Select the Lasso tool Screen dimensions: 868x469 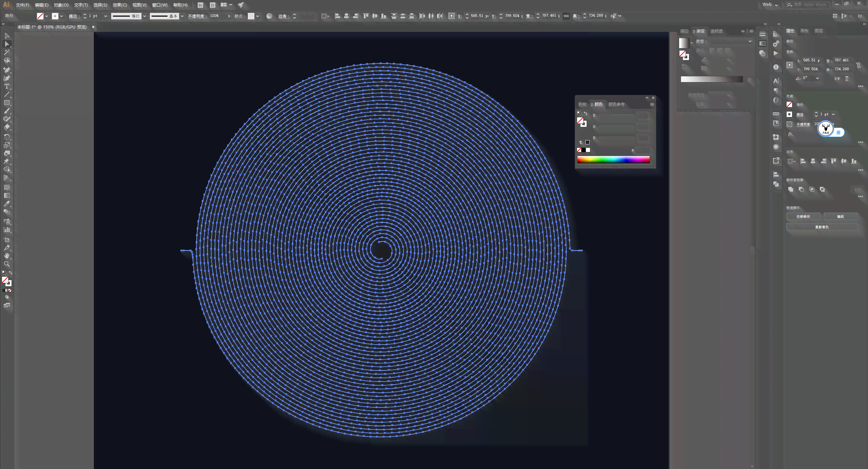pyautogui.click(x=7, y=60)
